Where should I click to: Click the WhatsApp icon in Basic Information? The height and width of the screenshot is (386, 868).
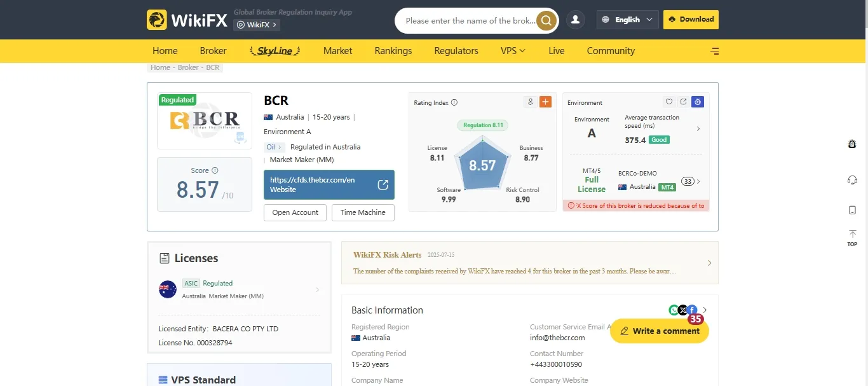674,310
